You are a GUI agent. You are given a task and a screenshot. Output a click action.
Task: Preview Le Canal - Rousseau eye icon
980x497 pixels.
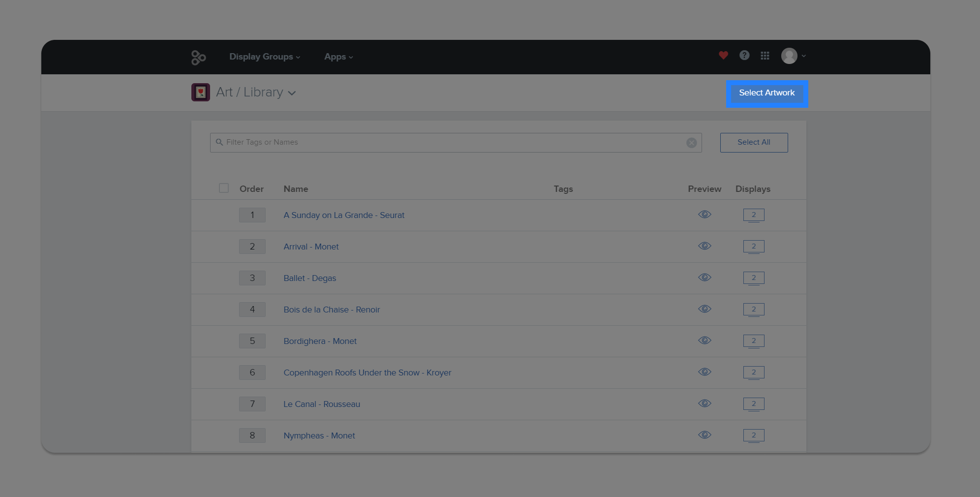(704, 404)
